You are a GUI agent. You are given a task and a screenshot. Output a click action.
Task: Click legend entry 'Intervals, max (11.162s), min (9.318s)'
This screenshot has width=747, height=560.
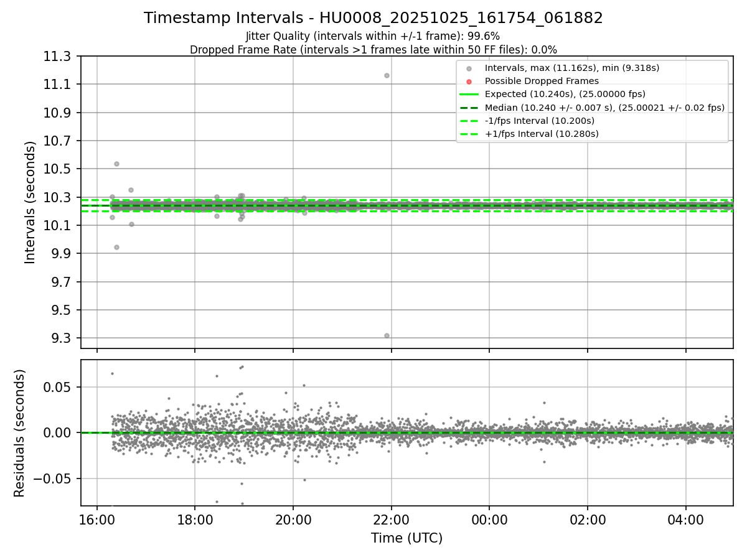tap(572, 68)
